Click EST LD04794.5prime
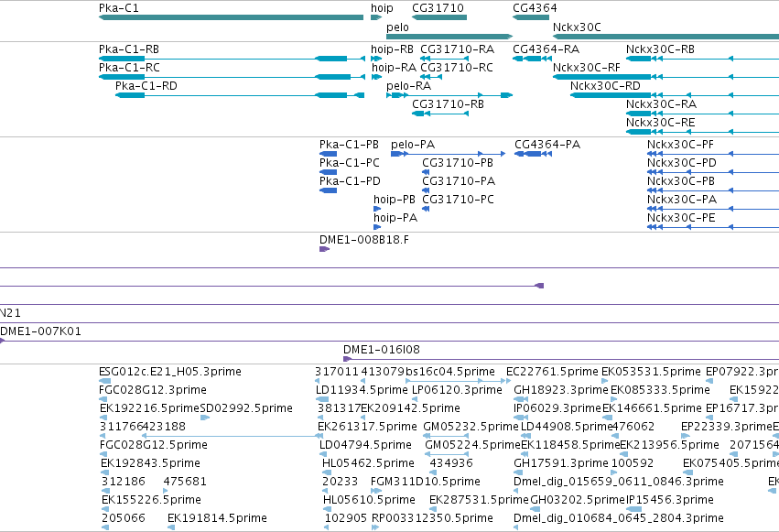 365,445
